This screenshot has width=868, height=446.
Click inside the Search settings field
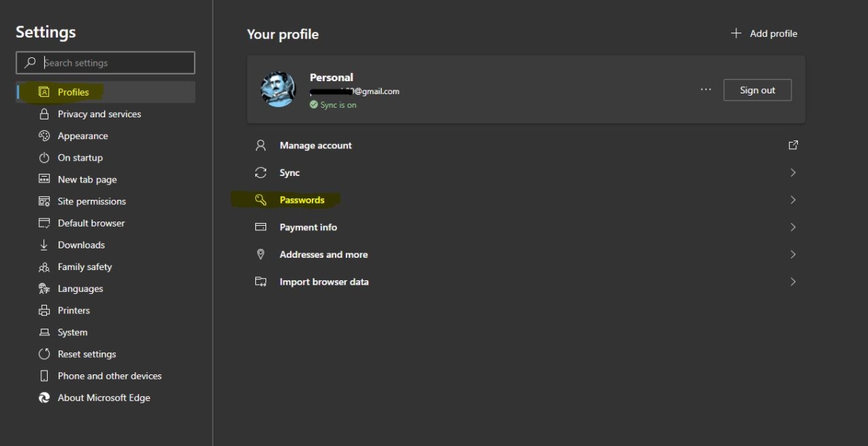[x=105, y=62]
